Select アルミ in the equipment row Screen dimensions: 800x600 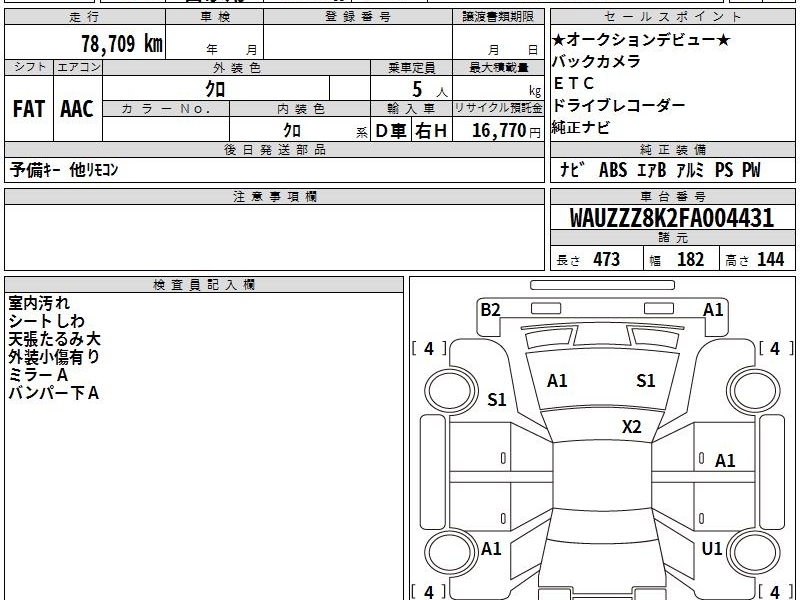click(x=690, y=170)
